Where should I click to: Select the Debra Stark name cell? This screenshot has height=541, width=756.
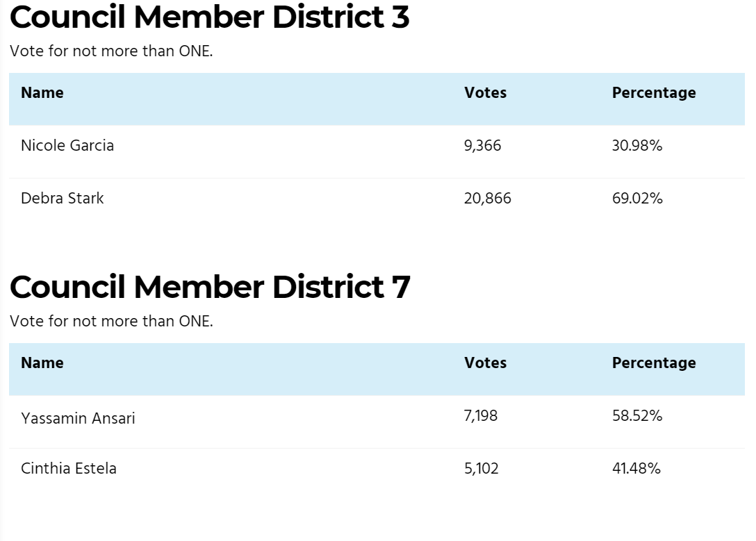coord(63,199)
